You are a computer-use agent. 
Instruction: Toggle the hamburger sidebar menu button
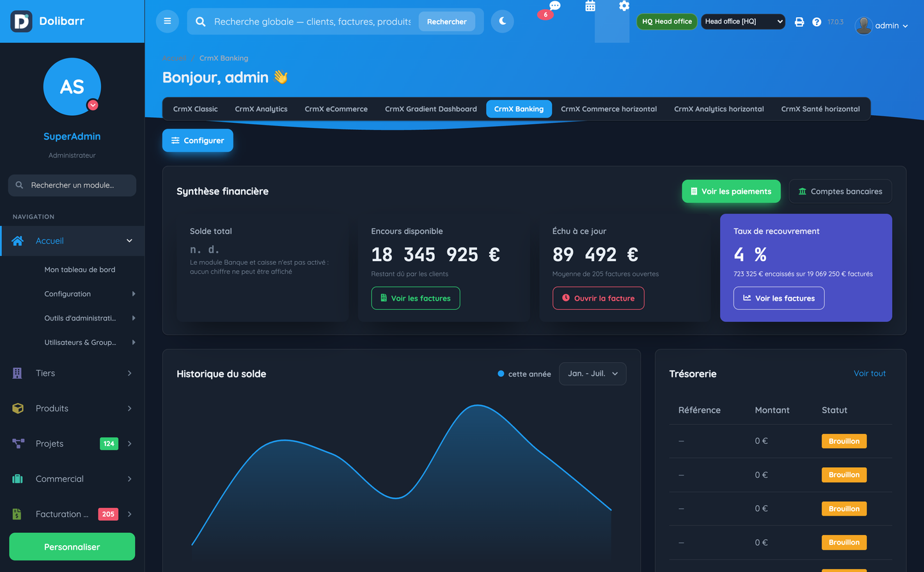[168, 21]
